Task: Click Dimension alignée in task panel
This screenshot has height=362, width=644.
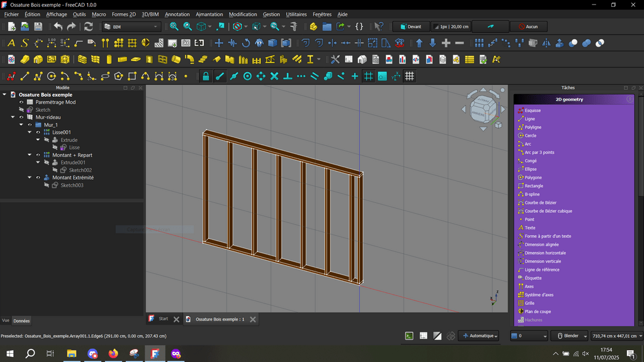Action: [541, 244]
